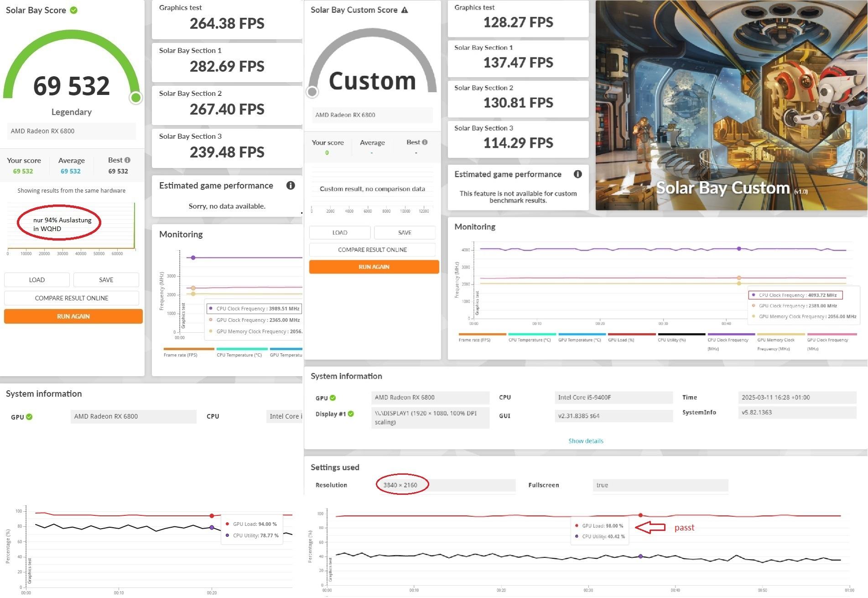Click the 'Sorry, no data available.' message
This screenshot has width=868, height=598.
tap(227, 206)
